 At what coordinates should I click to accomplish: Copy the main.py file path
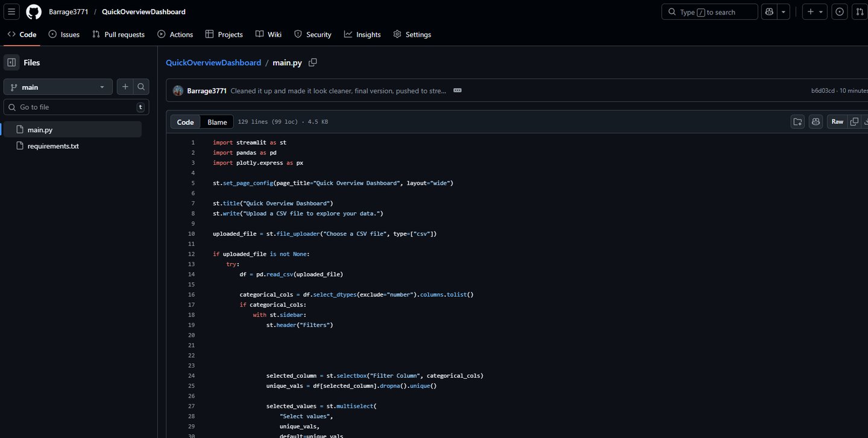313,62
